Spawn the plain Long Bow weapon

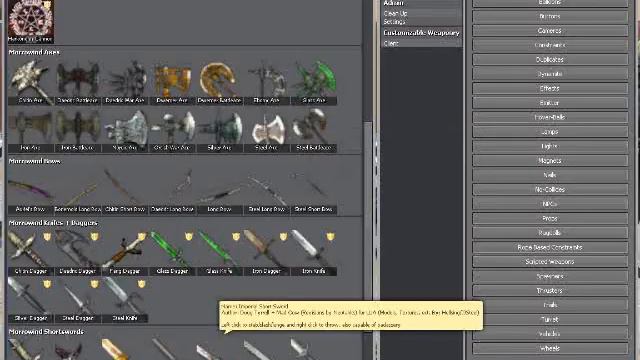(219, 191)
